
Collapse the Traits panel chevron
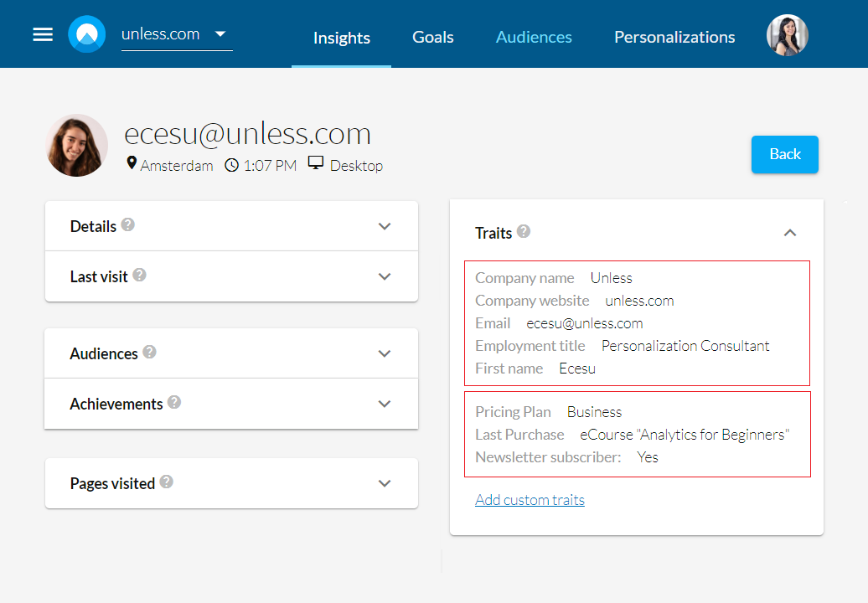pyautogui.click(x=790, y=233)
